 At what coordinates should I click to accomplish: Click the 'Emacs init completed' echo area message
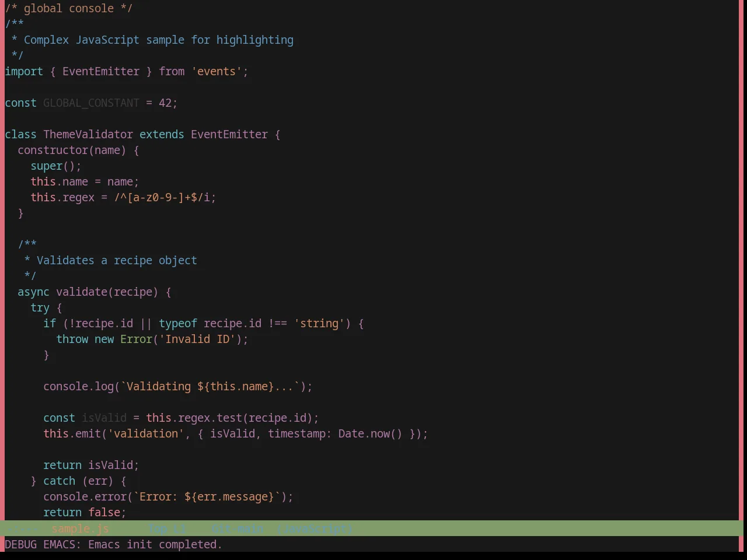click(x=155, y=544)
